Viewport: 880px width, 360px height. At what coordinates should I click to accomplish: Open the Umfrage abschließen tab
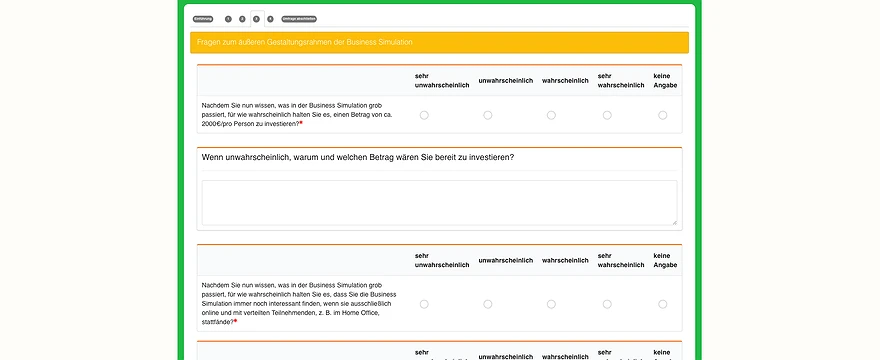coord(299,19)
